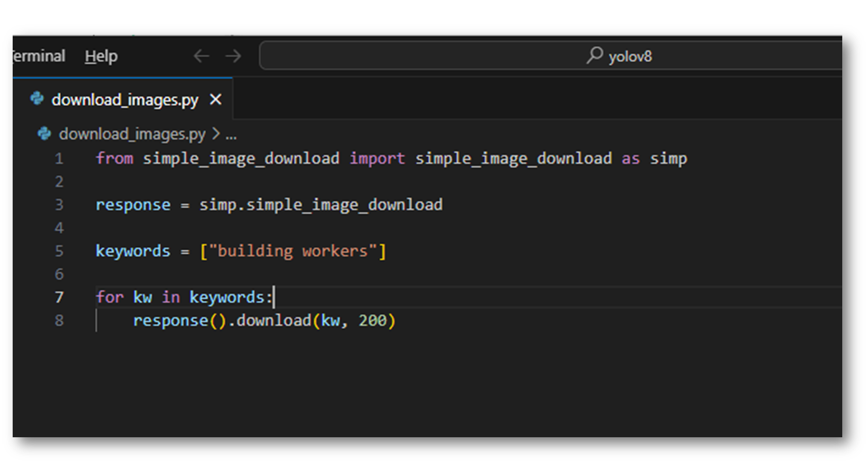Click download_images.py in the breadcrumb
This screenshot has height=463, width=868.
132,134
